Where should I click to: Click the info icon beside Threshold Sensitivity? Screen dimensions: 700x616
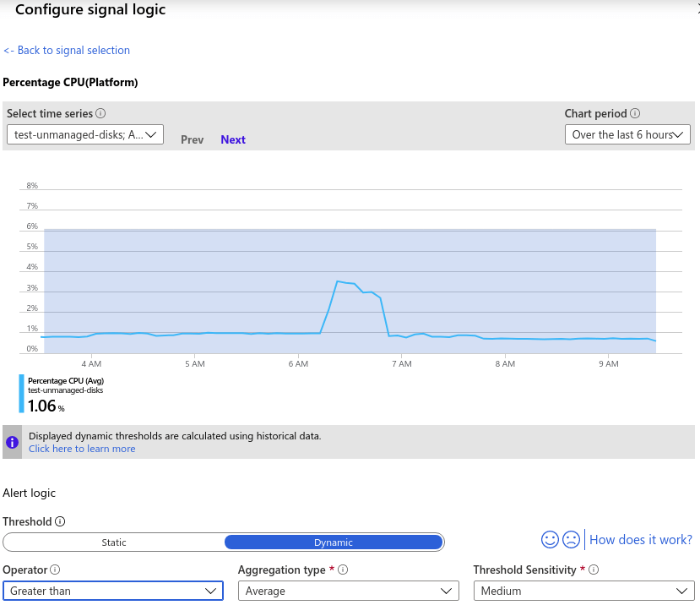tap(593, 570)
